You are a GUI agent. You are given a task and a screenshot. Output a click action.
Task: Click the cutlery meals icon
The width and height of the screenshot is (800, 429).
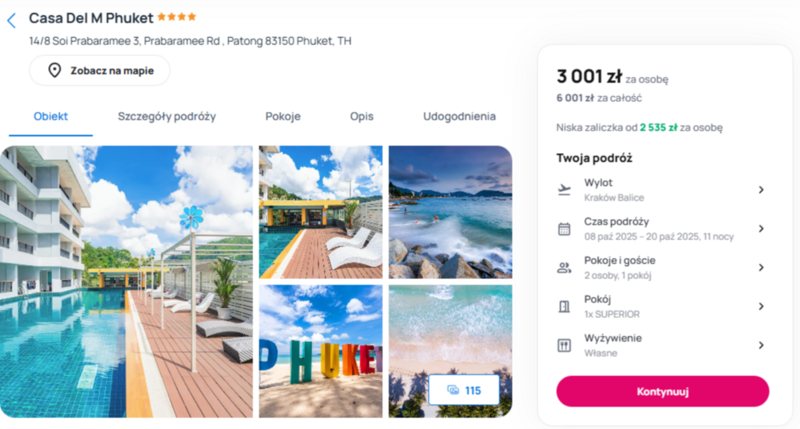pyautogui.click(x=564, y=345)
